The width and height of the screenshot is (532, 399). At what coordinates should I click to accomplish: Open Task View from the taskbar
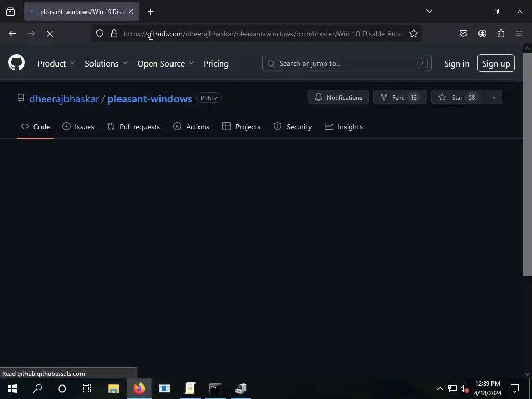(x=87, y=389)
